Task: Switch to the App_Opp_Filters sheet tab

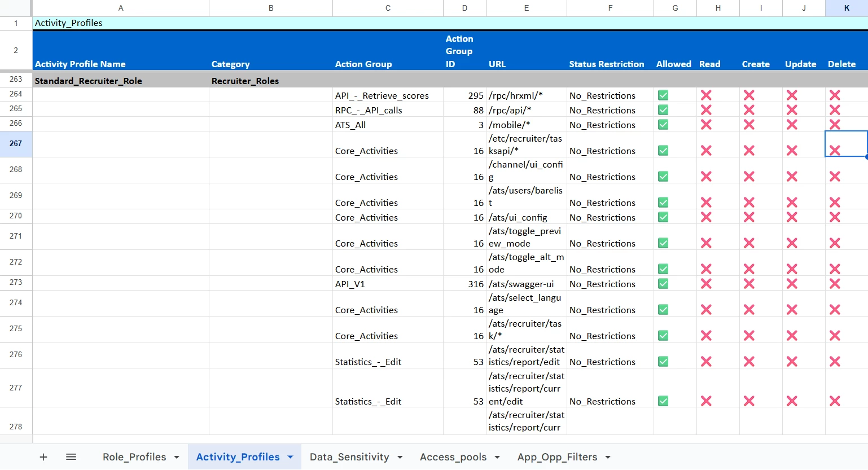Action: pyautogui.click(x=556, y=457)
